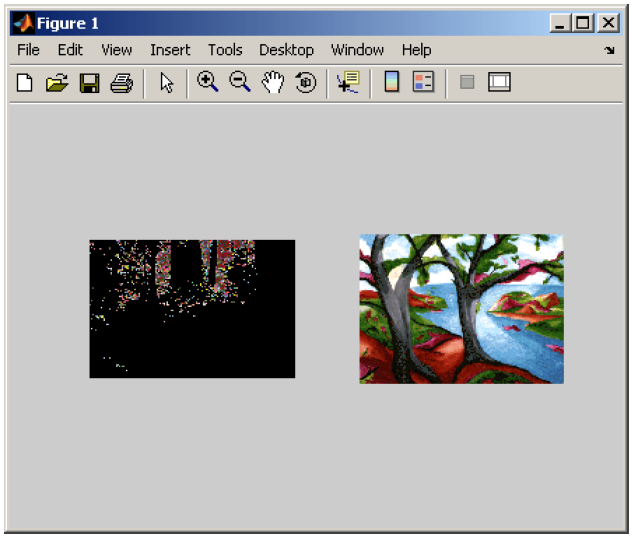The width and height of the screenshot is (636, 539).
Task: Open the File menu
Action: pyautogui.click(x=28, y=50)
